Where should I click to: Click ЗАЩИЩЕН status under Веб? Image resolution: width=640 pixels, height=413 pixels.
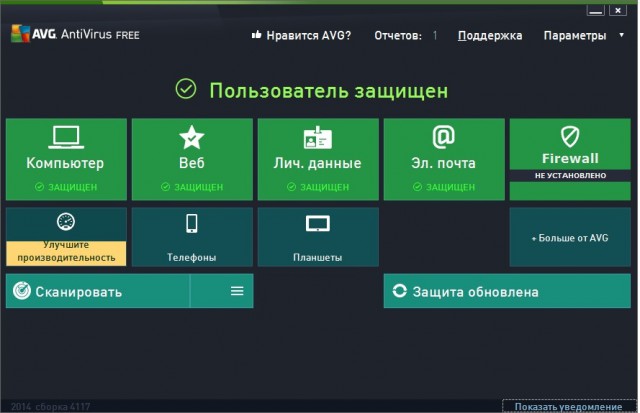pos(192,187)
